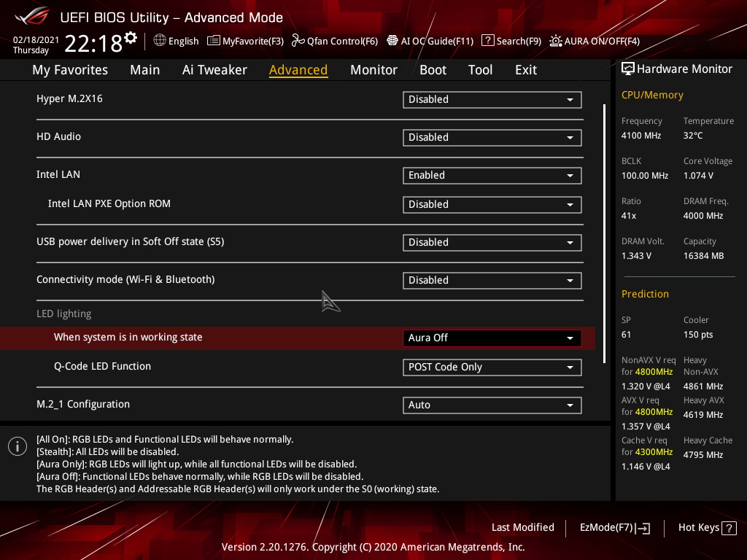Click the 'M.2_1 Configuration' label
Screen dimensions: 747x560
[x=83, y=404]
